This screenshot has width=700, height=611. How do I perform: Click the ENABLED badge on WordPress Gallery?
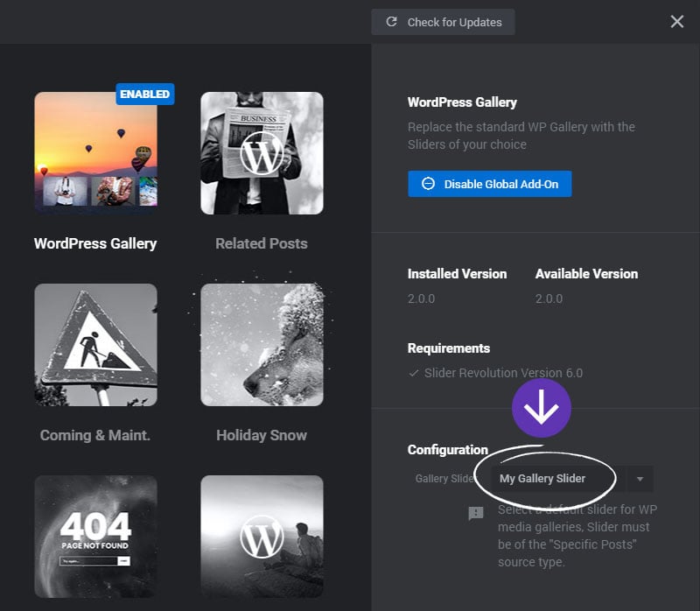(145, 95)
